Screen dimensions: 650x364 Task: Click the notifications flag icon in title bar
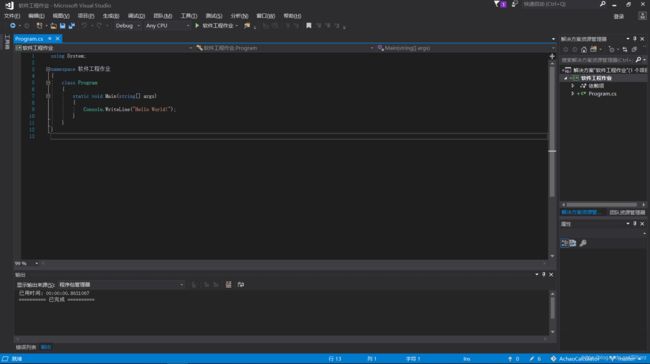[497, 4]
